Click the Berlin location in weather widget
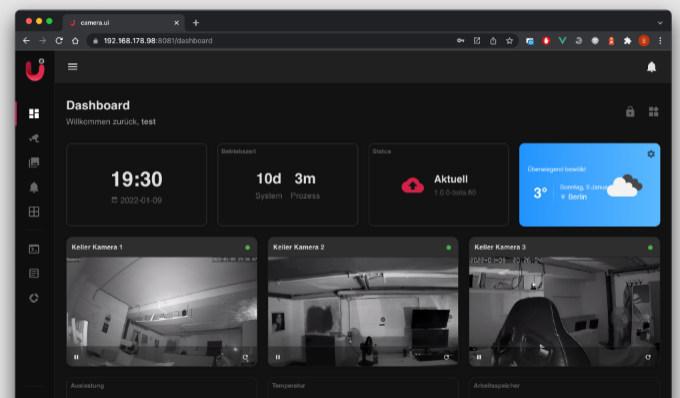The image size is (680, 398). (x=577, y=197)
